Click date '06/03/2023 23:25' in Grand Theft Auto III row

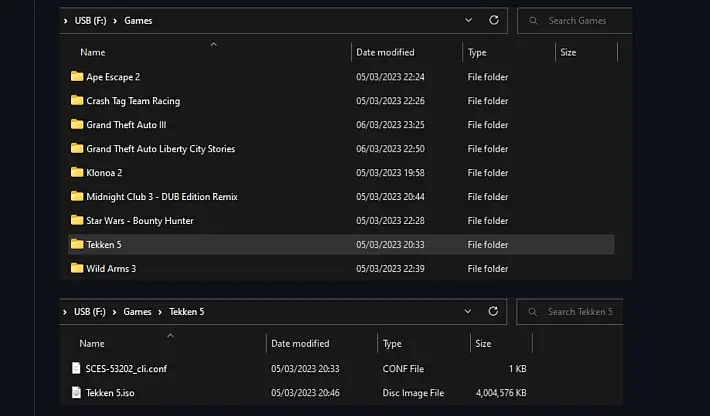(390, 124)
